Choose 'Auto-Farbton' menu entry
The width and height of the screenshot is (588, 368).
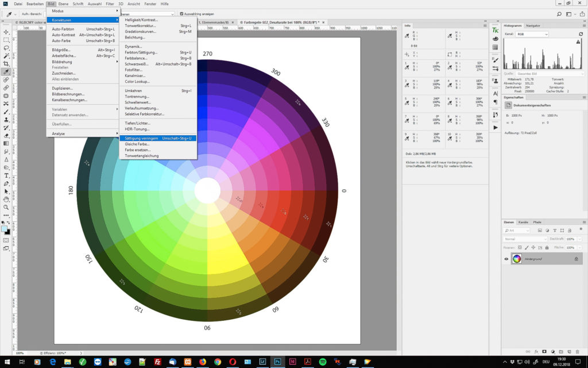click(x=83, y=29)
